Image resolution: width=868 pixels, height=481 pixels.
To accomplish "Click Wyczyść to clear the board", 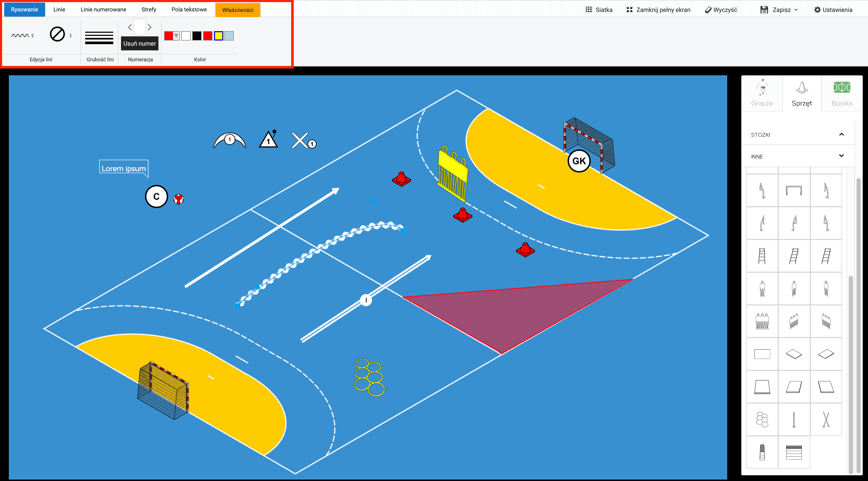I will point(721,10).
